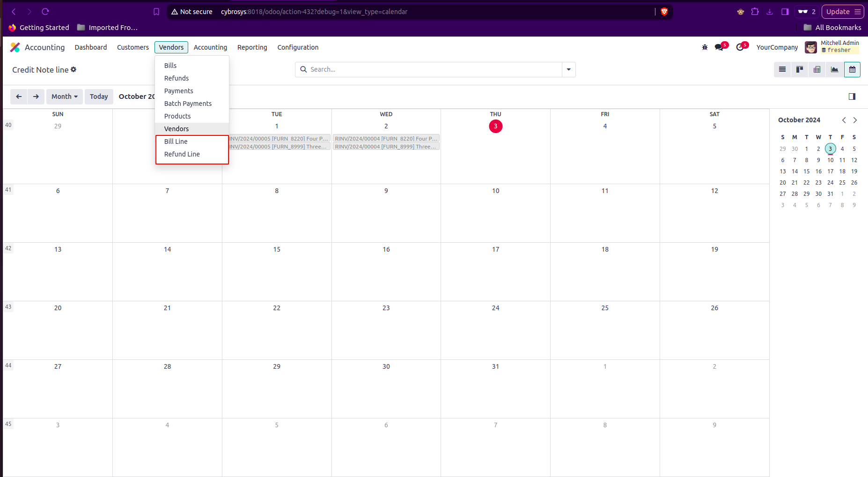Viewport: 868px width, 477px height.
Task: Open conversations messages icon
Action: pos(719,47)
